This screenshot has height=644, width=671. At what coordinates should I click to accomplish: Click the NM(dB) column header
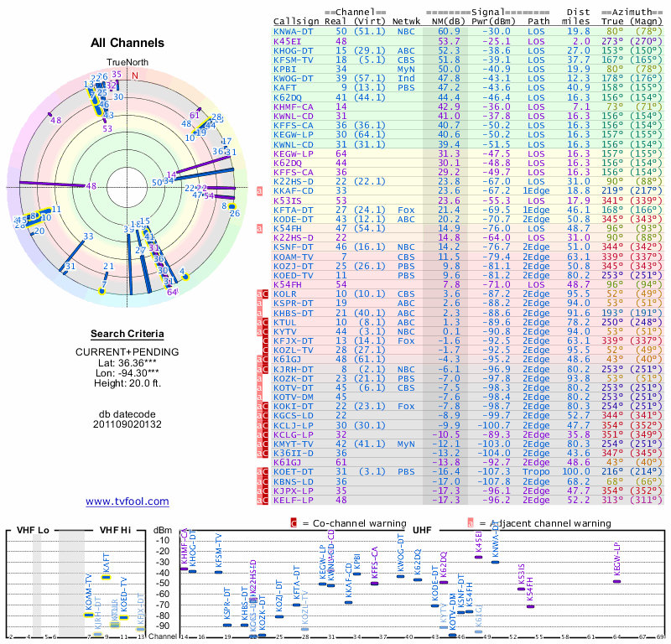pyautogui.click(x=449, y=22)
